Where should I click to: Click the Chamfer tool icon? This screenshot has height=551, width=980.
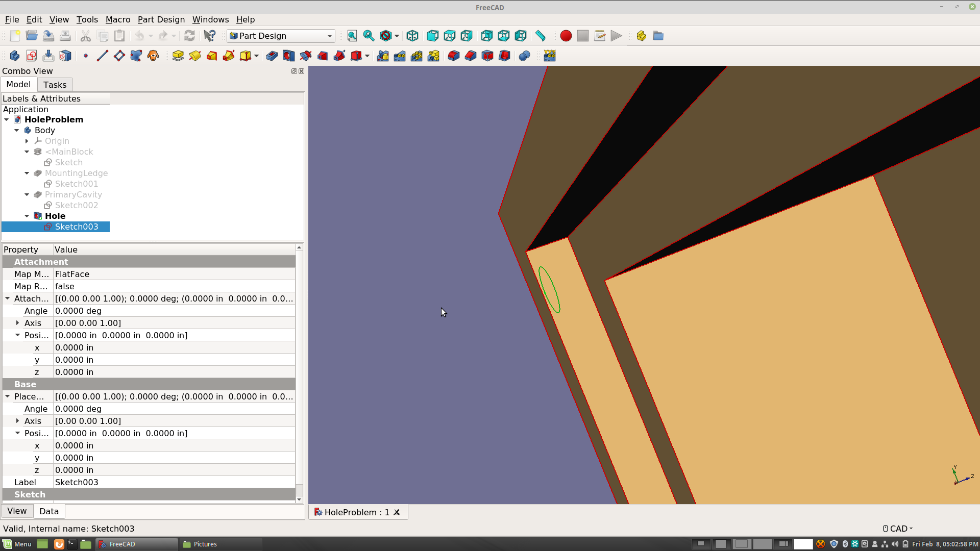point(471,56)
